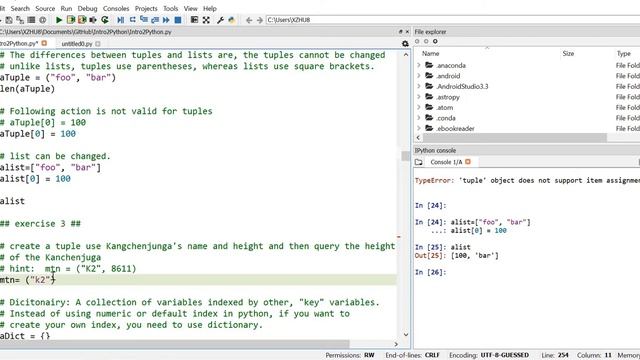Expand .android folder
Viewport: 640px width, 360px height.
(x=418, y=76)
